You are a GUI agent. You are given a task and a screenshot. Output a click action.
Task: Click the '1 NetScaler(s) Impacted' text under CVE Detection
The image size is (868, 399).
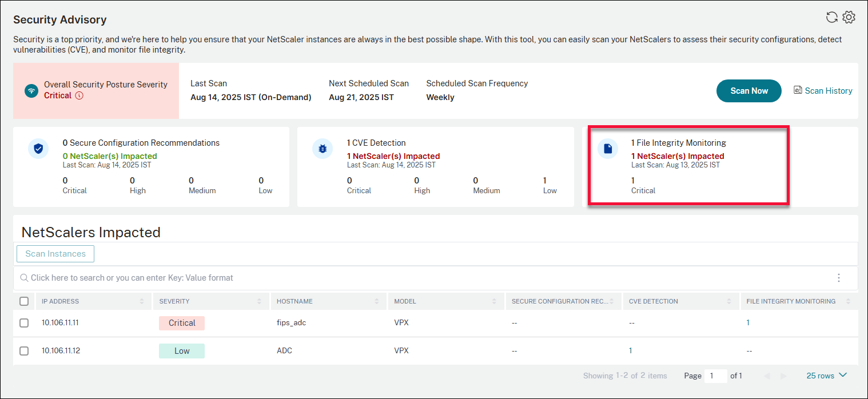[393, 156]
